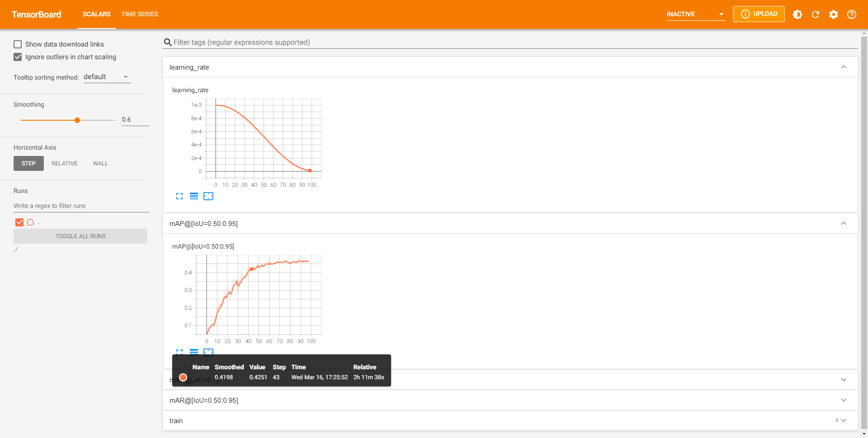Image resolution: width=868 pixels, height=438 pixels.
Task: Uncheck the single run in Runs list
Action: 19,222
